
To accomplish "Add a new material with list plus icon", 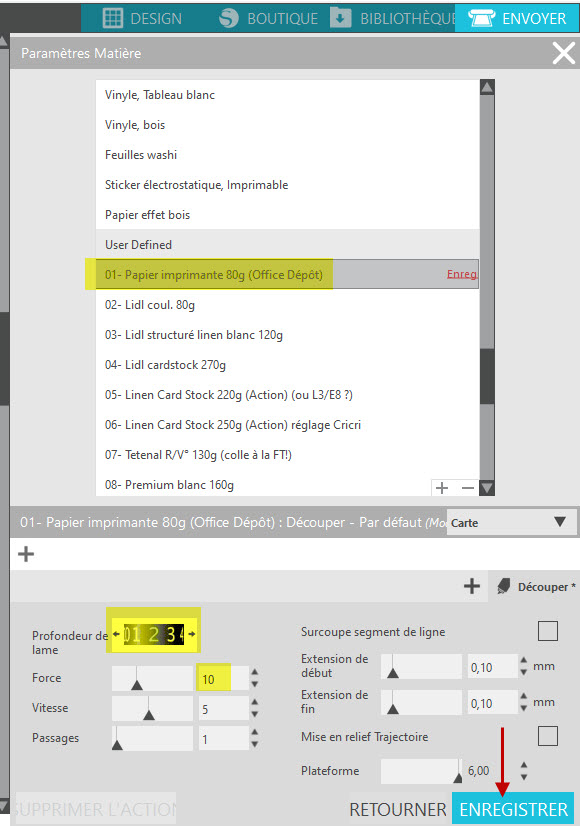I will coord(442,488).
